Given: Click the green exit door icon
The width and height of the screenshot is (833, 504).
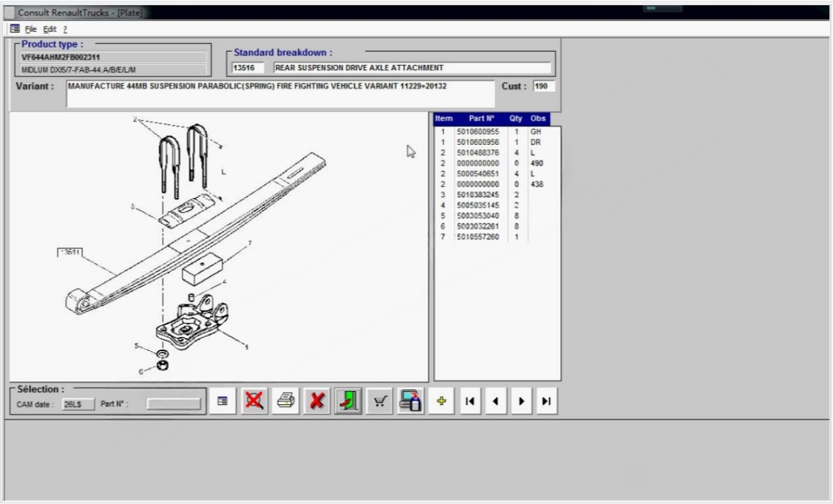Looking at the screenshot, I should (349, 401).
